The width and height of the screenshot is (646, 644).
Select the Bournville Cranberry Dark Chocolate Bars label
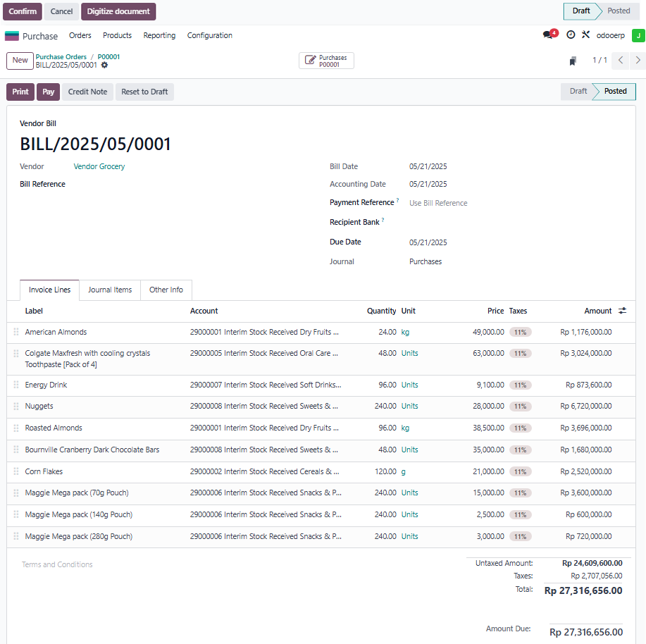(92, 450)
